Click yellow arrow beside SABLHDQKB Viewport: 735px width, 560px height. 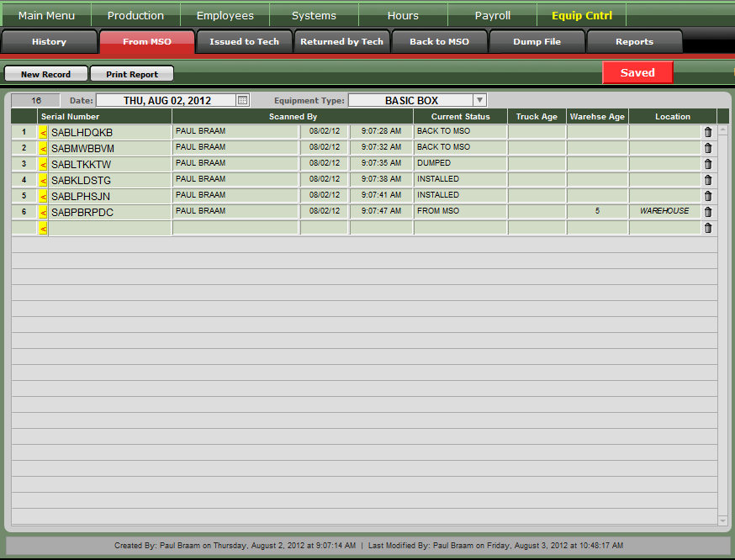(x=43, y=132)
